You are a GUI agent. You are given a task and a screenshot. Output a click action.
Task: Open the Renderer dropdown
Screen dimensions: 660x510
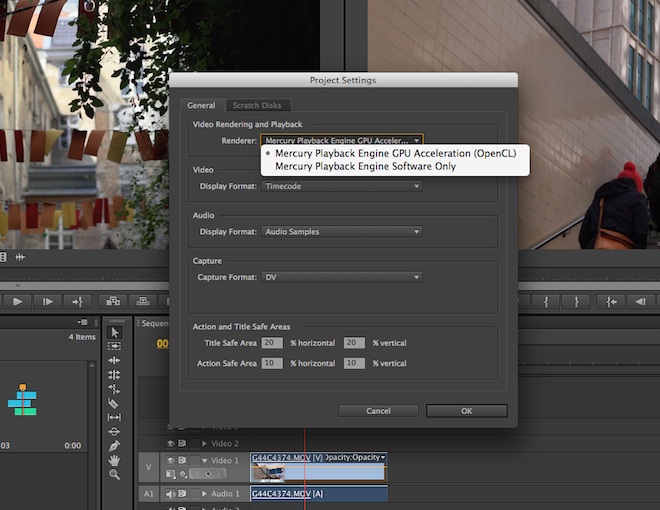pos(342,141)
